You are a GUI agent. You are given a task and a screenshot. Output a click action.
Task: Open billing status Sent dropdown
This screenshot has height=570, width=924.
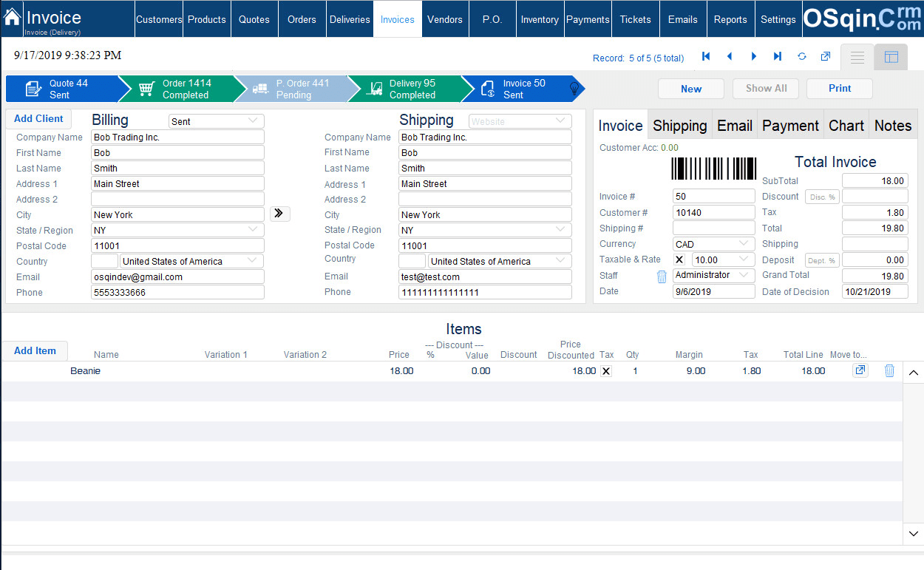pyautogui.click(x=216, y=121)
